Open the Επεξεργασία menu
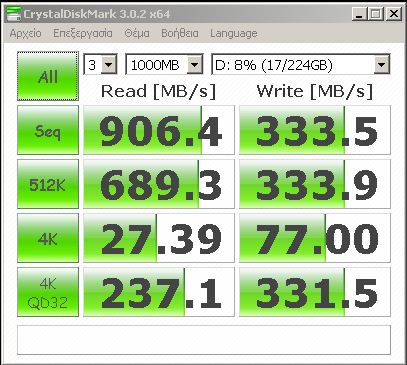 click(x=83, y=33)
